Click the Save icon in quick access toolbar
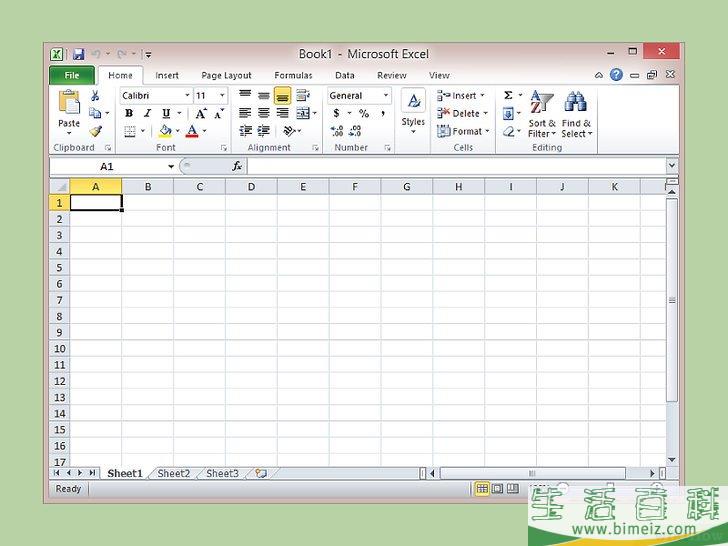The image size is (728, 546). click(78, 54)
